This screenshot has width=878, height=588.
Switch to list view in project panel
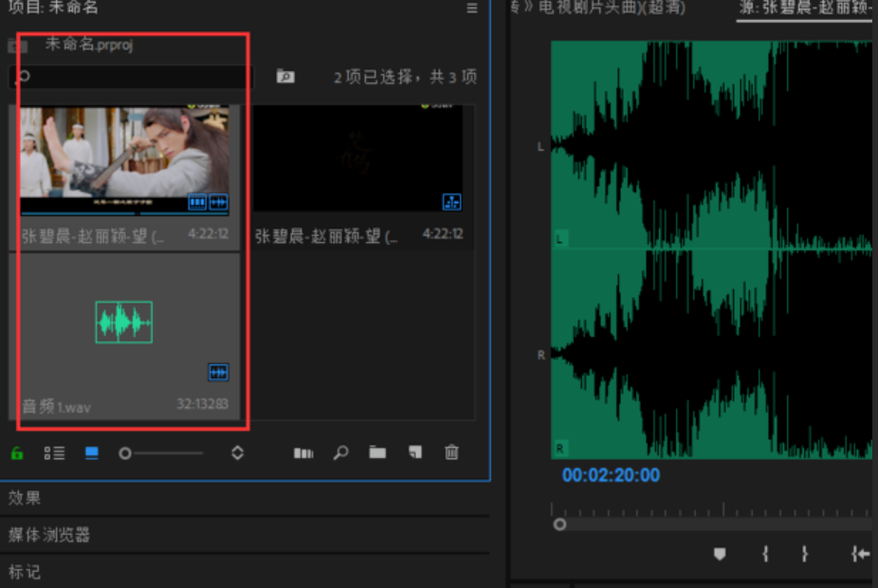tap(54, 453)
